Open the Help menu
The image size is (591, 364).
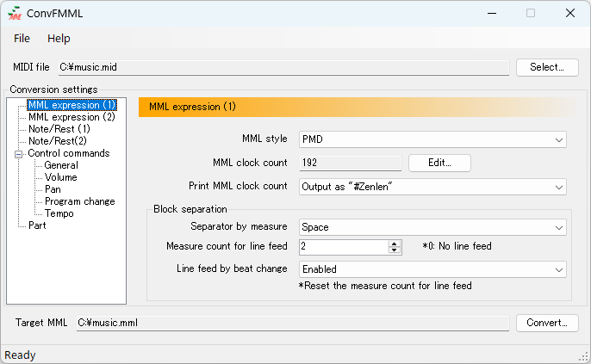pos(59,39)
